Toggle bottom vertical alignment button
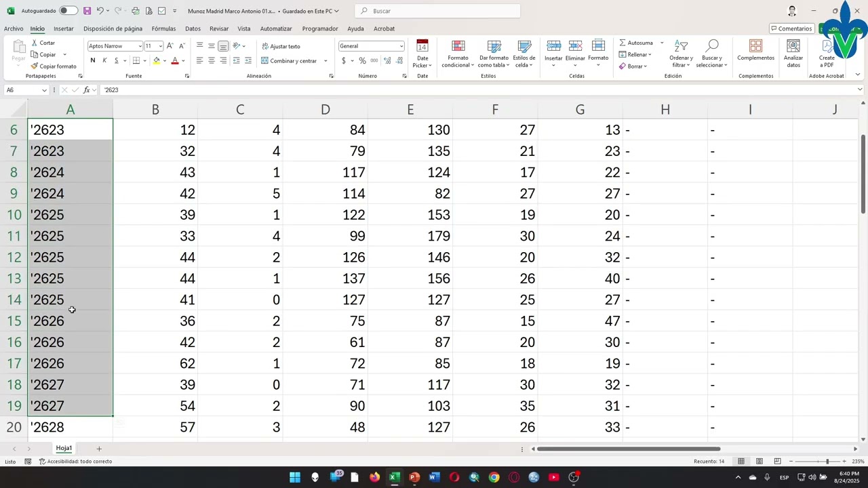The image size is (868, 488). pos(223,46)
